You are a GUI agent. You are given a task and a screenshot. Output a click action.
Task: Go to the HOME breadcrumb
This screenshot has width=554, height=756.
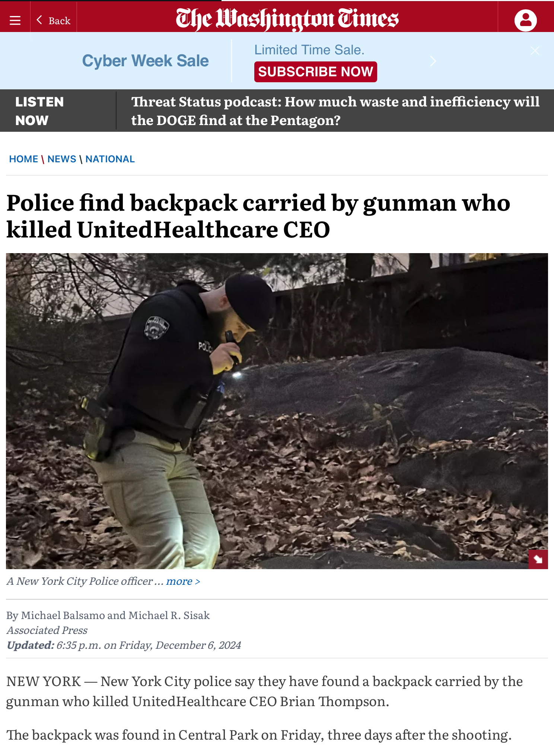pos(23,159)
